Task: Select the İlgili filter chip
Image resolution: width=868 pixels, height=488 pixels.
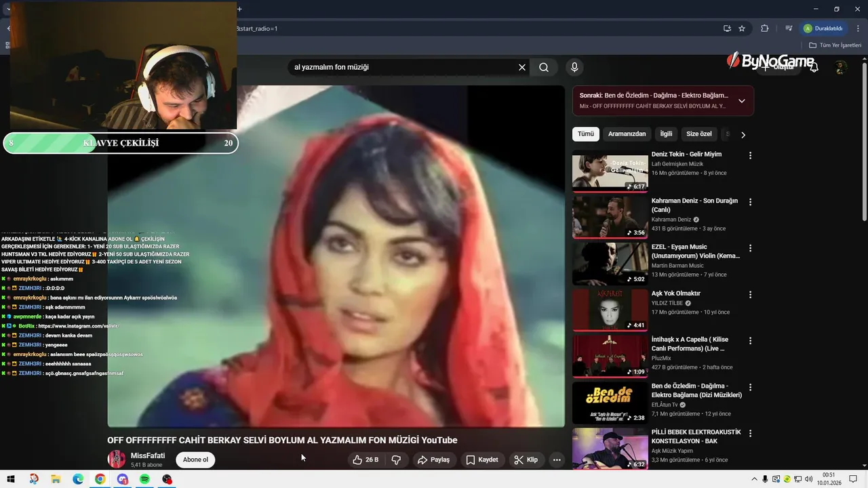Action: pos(666,134)
